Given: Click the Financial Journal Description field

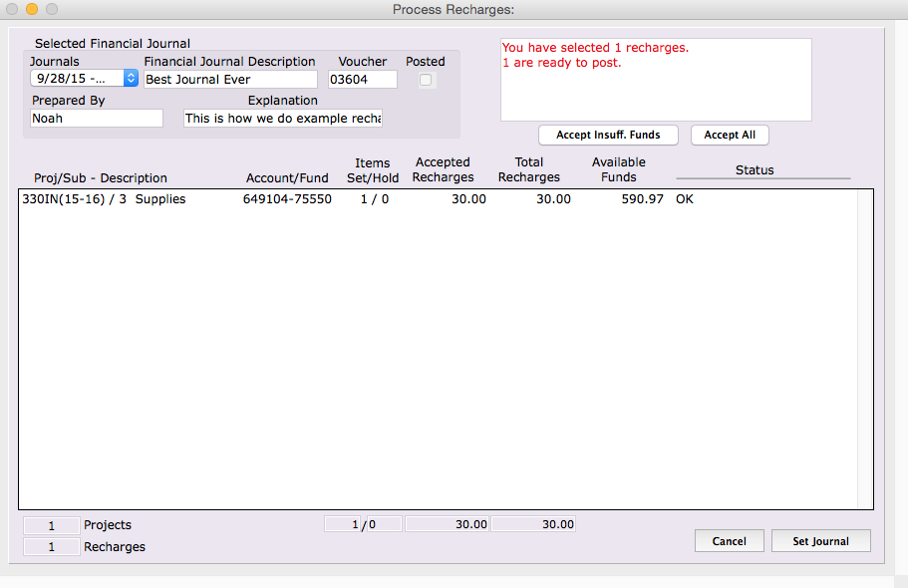Looking at the screenshot, I should (x=230, y=80).
